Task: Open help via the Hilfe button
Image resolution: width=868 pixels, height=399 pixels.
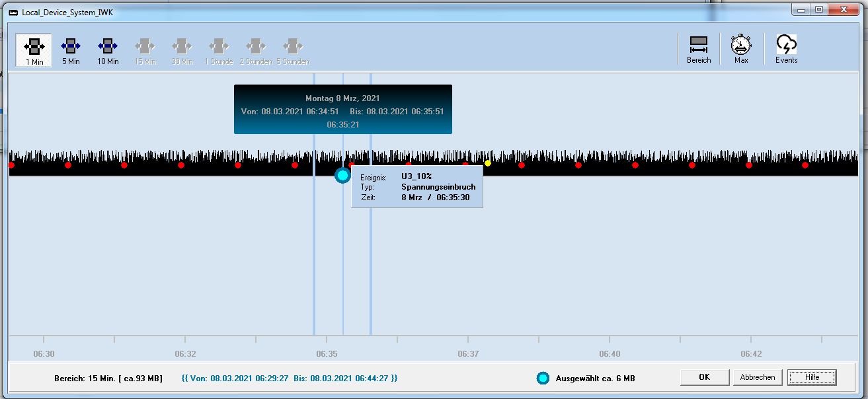Action: pos(812,377)
